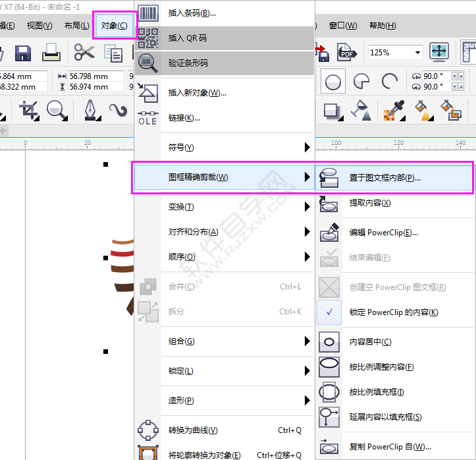Click the Insert Barcode icon
476x460 pixels.
click(x=148, y=13)
